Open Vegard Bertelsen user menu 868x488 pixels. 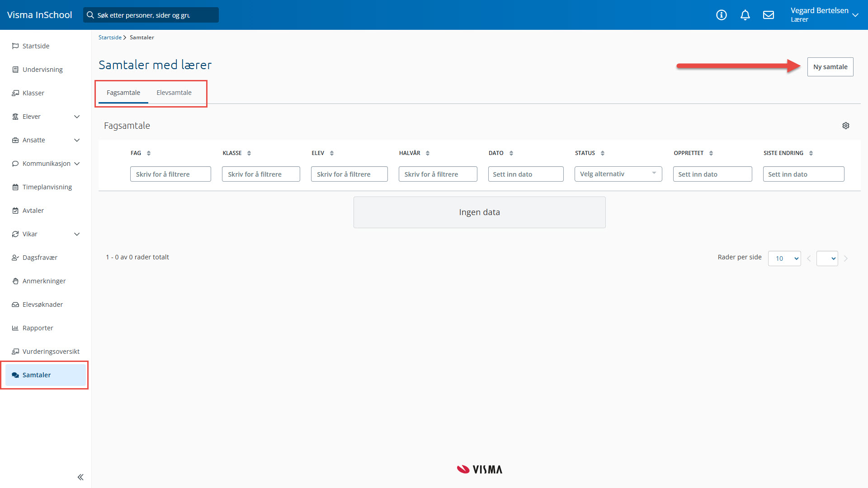(x=824, y=15)
